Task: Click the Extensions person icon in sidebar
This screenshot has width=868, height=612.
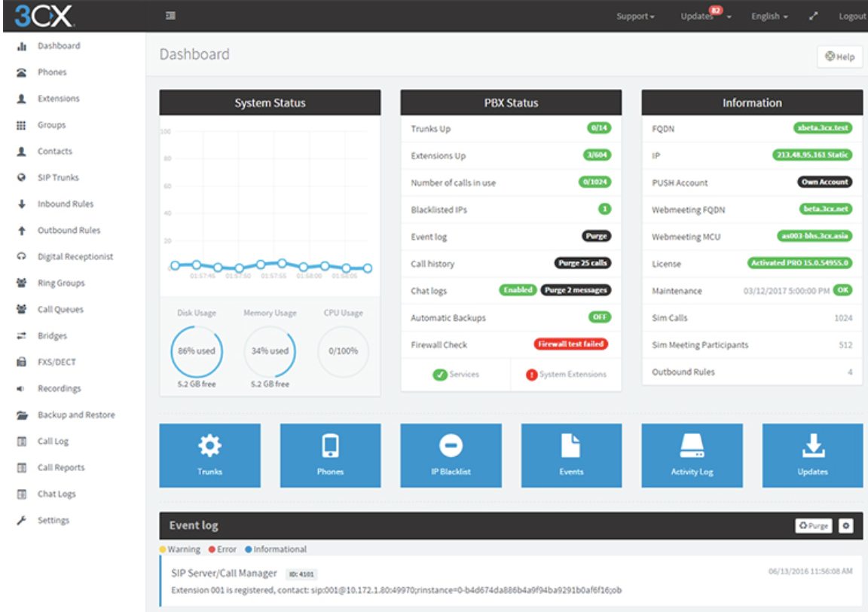Action: [22, 99]
